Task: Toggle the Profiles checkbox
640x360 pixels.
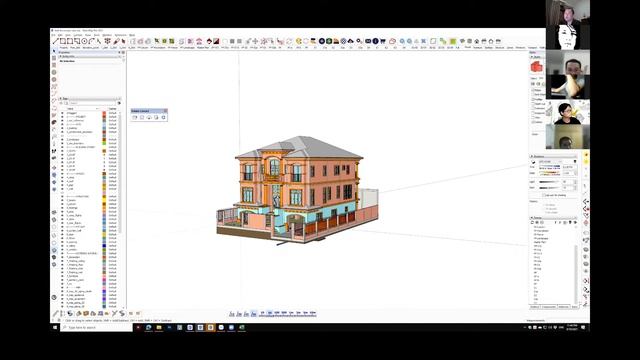Action: pos(533,99)
